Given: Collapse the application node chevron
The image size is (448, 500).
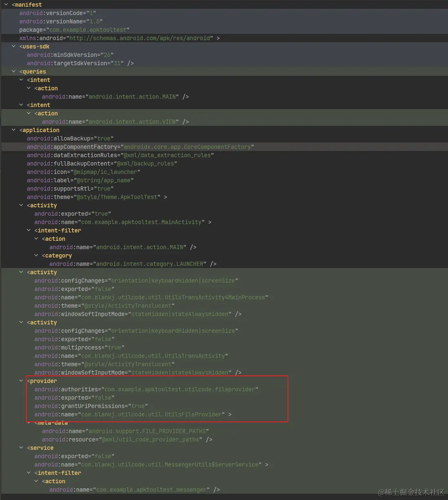Looking at the screenshot, I should tap(14, 130).
